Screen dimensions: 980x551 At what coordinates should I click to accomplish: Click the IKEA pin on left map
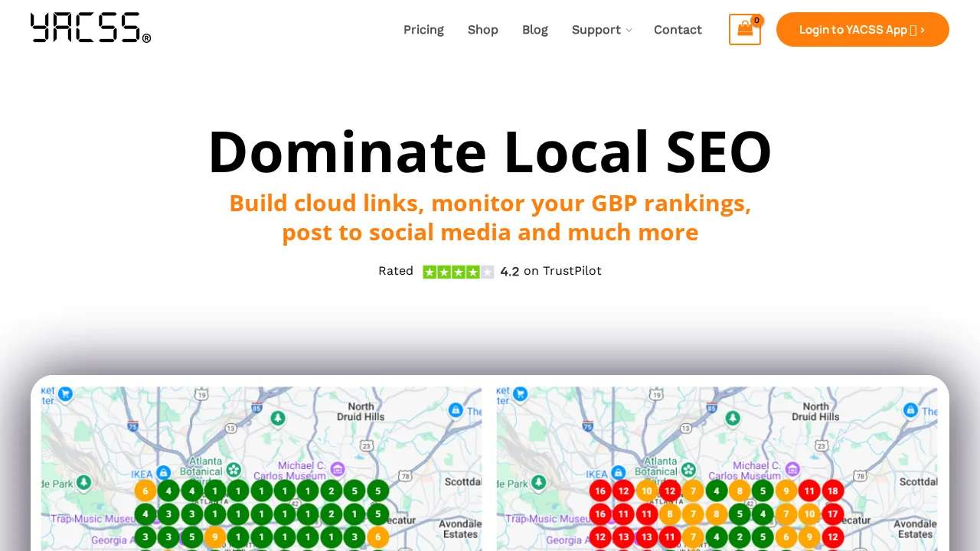point(163,472)
